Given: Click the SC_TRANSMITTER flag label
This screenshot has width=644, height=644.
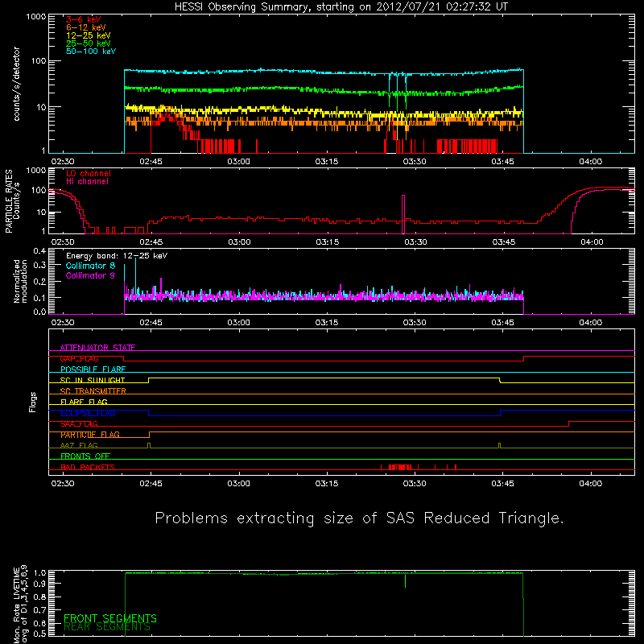Looking at the screenshot, I should coord(93,390).
